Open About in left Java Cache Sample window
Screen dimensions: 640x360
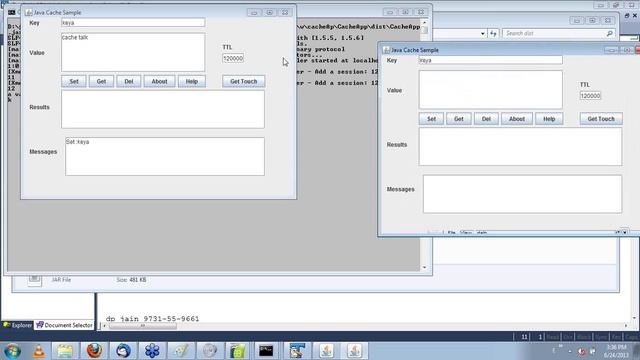coord(159,81)
